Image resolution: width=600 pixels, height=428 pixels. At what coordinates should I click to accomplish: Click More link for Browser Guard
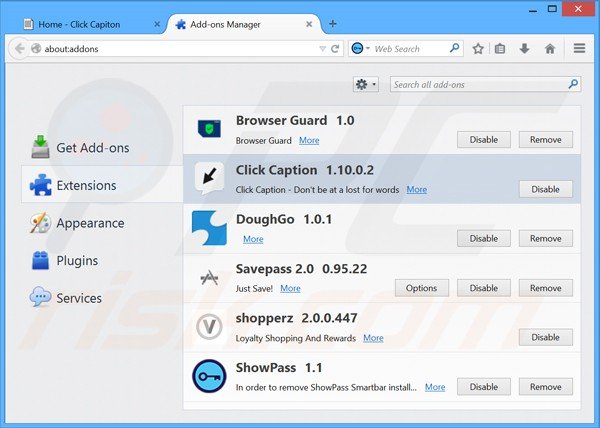click(309, 140)
